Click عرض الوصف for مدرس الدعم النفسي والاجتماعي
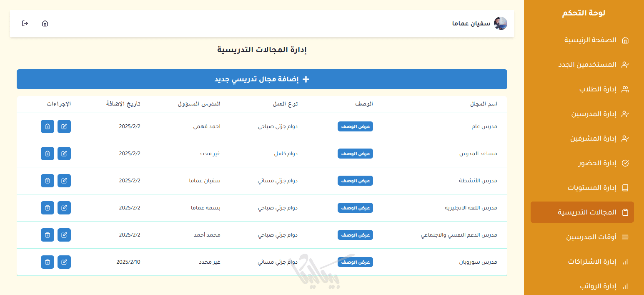Screen dimensions: 644x295 click(355, 235)
